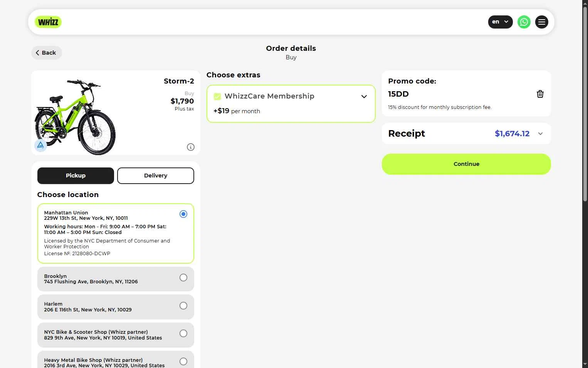
Task: Click the blue triangle badge on bike image
Action: pos(41,145)
